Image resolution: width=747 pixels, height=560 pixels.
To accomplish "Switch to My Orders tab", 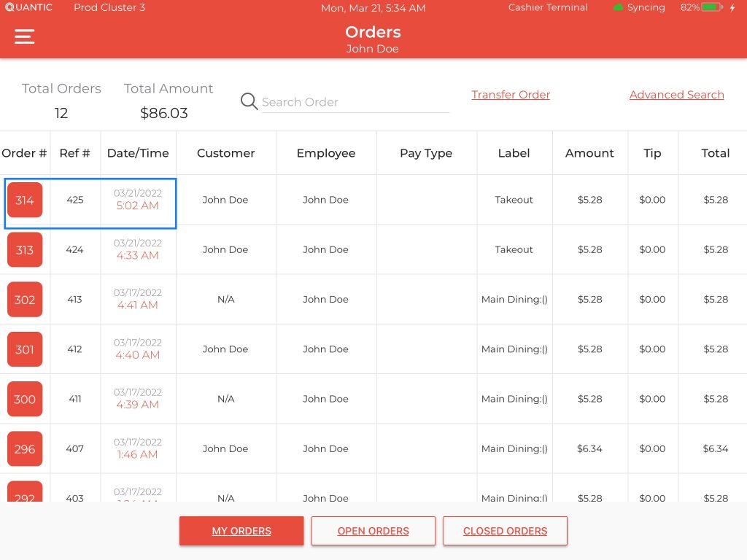I will click(241, 531).
